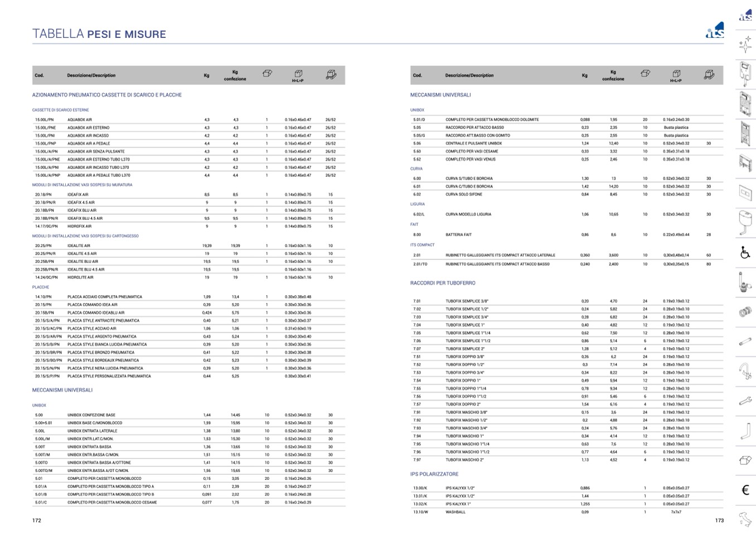Click the Italy map icon

pyautogui.click(x=745, y=519)
